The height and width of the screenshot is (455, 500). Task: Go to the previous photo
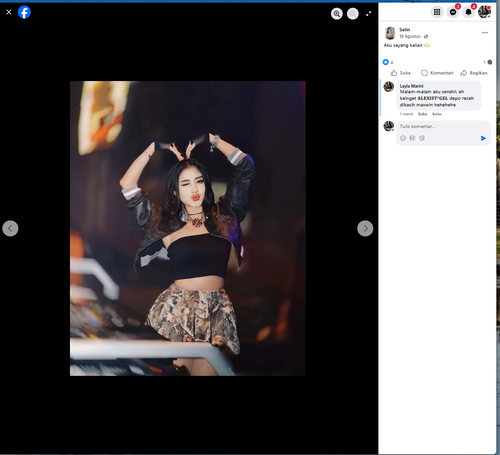point(10,228)
